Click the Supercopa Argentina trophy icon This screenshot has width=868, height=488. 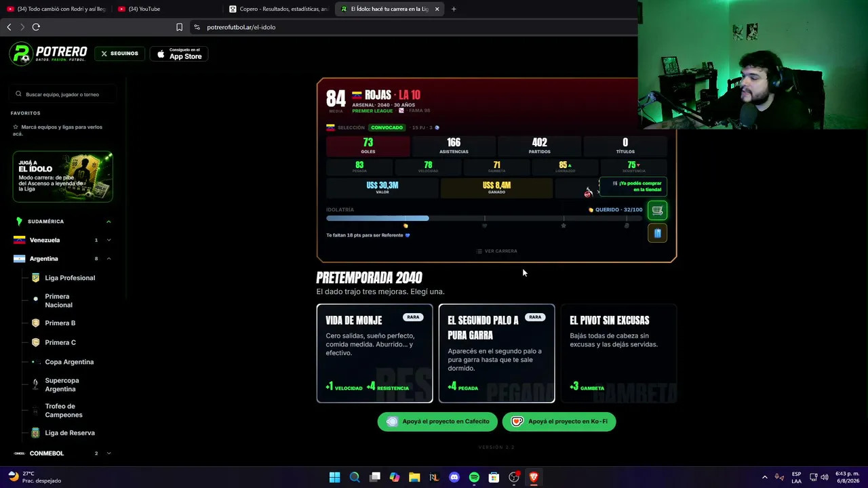click(x=35, y=384)
